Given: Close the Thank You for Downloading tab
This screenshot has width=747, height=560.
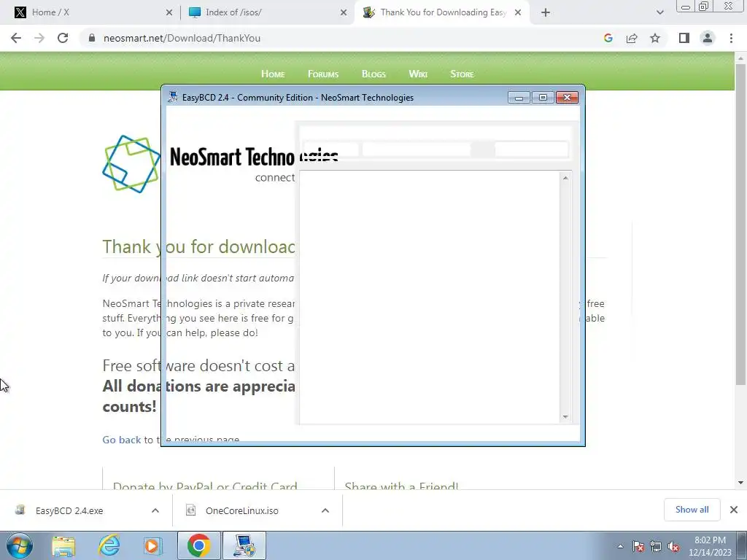Looking at the screenshot, I should tap(518, 12).
